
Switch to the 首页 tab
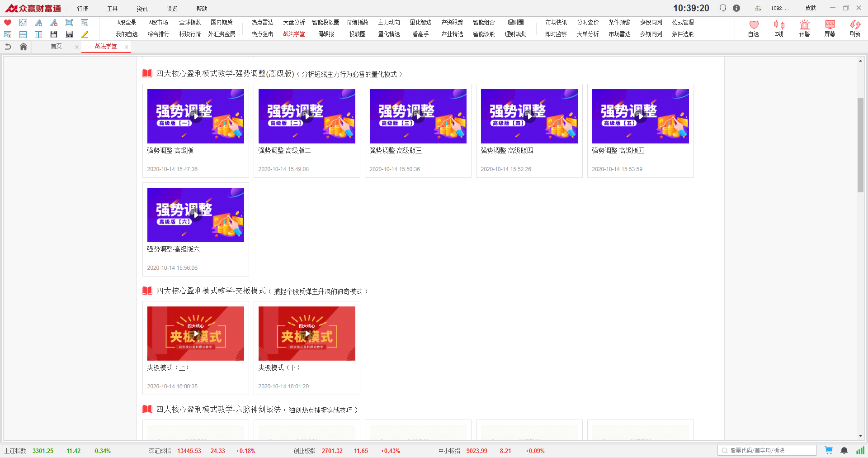coord(56,47)
